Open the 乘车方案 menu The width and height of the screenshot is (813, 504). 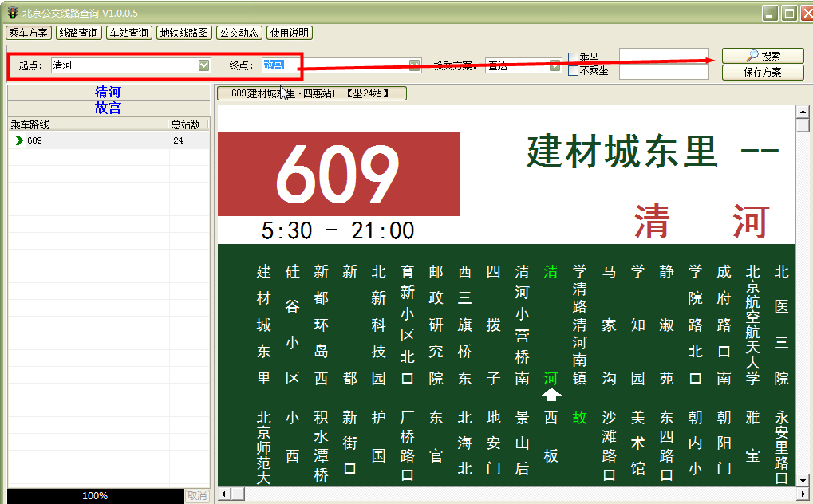click(x=29, y=33)
